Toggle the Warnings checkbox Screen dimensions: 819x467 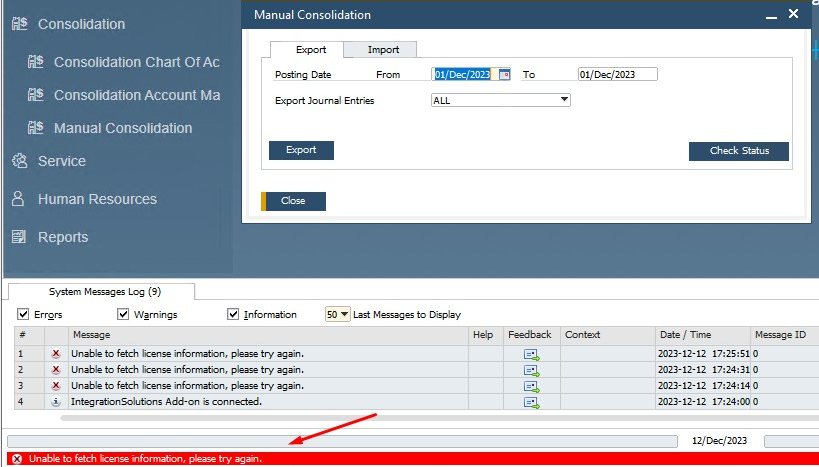coord(124,314)
